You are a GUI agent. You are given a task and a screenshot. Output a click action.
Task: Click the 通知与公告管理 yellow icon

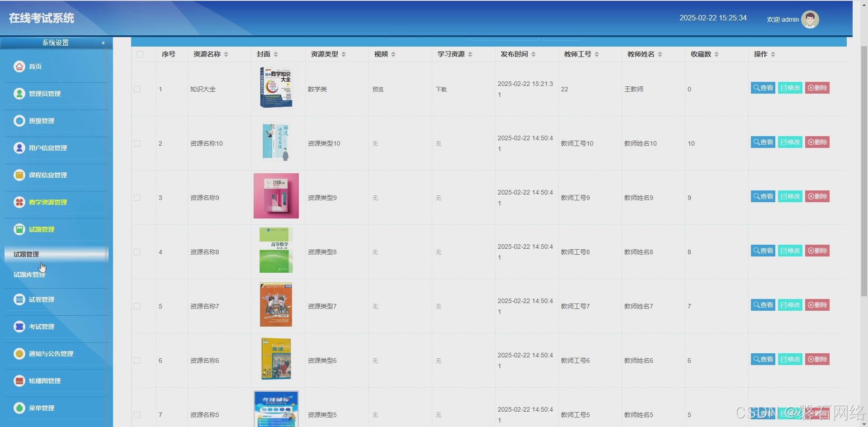[x=19, y=354]
